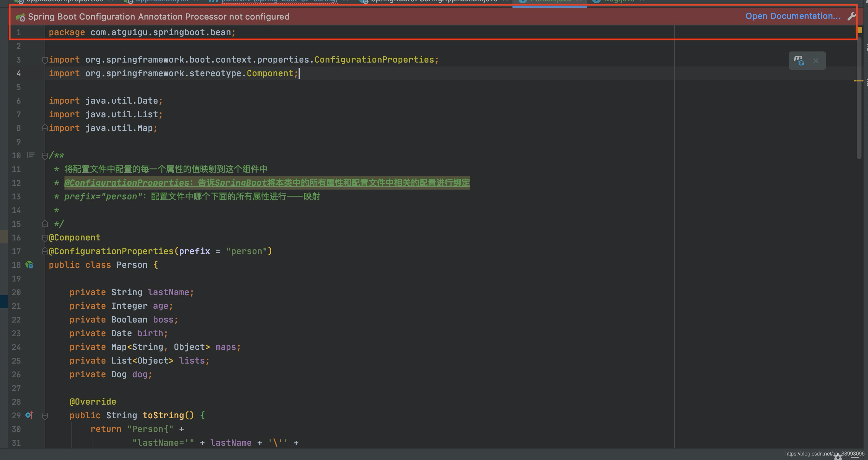Open the annotation processor wrench settings icon
868x460 pixels.
[852, 16]
